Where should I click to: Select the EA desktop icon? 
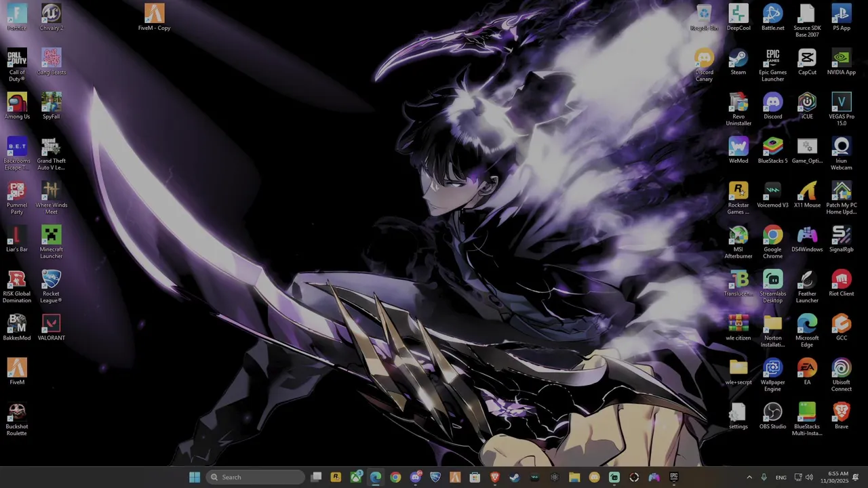(807, 371)
